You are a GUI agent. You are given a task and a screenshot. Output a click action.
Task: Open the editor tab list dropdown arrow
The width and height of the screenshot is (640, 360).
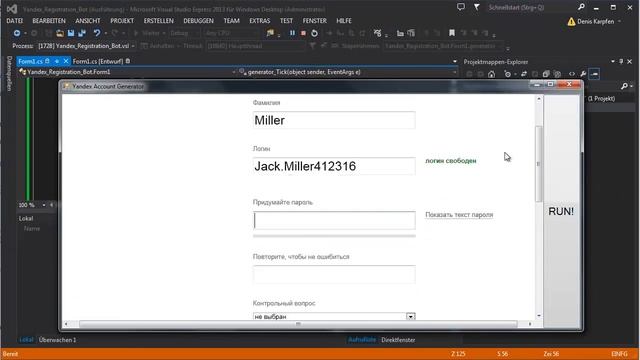455,62
